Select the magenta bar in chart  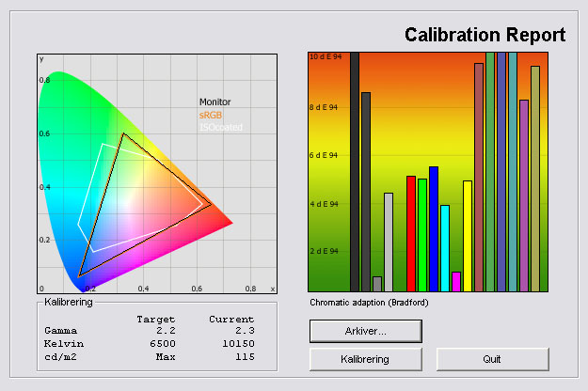[456, 282]
